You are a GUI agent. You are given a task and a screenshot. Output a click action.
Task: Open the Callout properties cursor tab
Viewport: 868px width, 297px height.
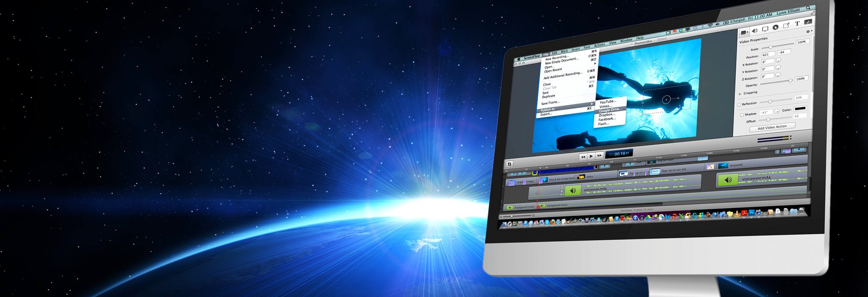(776, 28)
